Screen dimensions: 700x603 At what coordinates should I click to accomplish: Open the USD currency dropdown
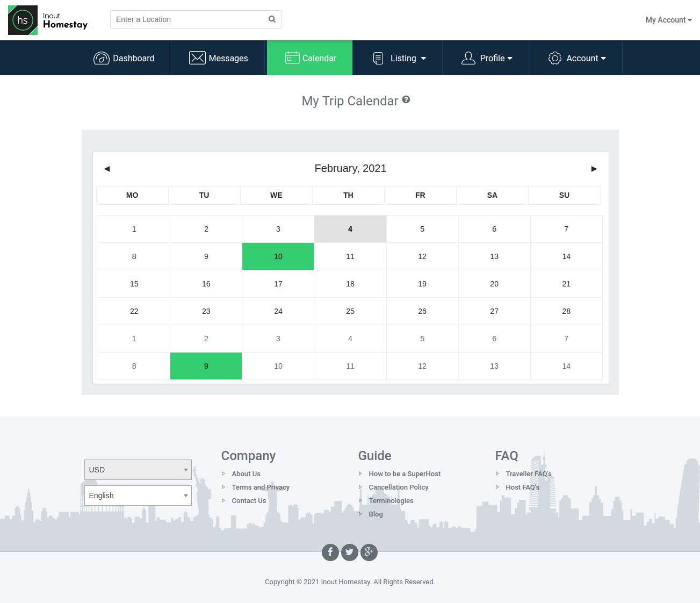point(138,469)
